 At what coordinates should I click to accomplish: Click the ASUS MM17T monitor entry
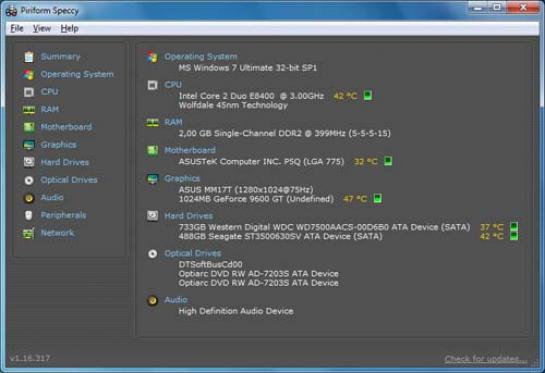pos(246,189)
